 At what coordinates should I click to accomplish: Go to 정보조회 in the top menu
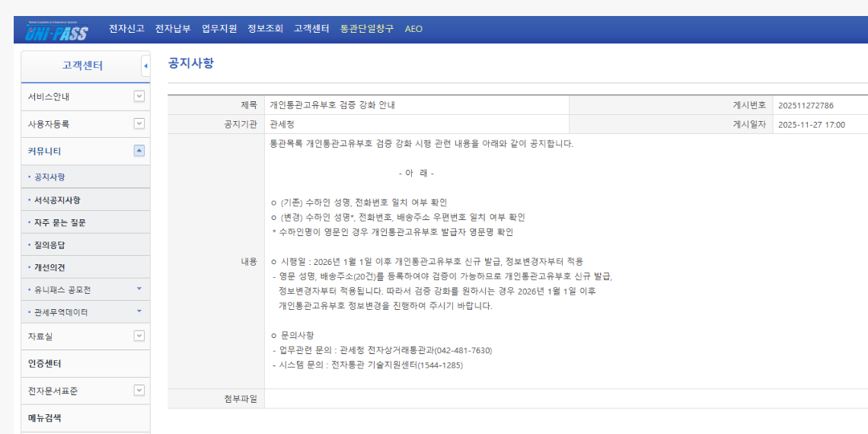(265, 29)
